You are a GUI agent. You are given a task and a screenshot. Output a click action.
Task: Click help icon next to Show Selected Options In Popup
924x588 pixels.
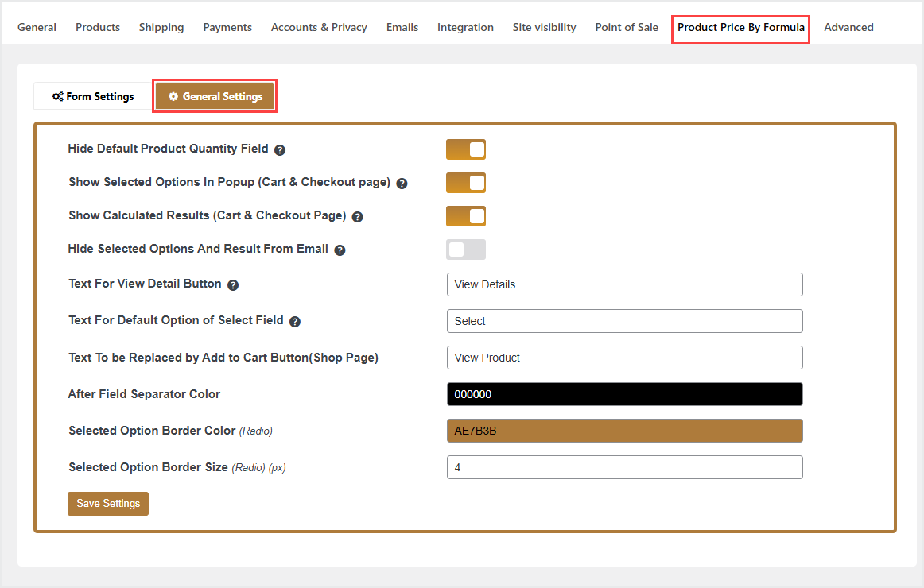coord(402,184)
